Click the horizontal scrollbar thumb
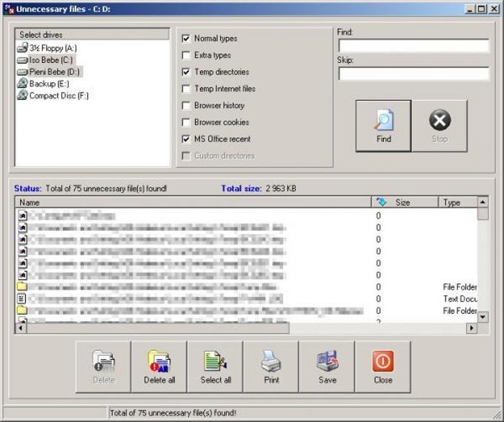The height and width of the screenshot is (422, 504). pos(158,328)
